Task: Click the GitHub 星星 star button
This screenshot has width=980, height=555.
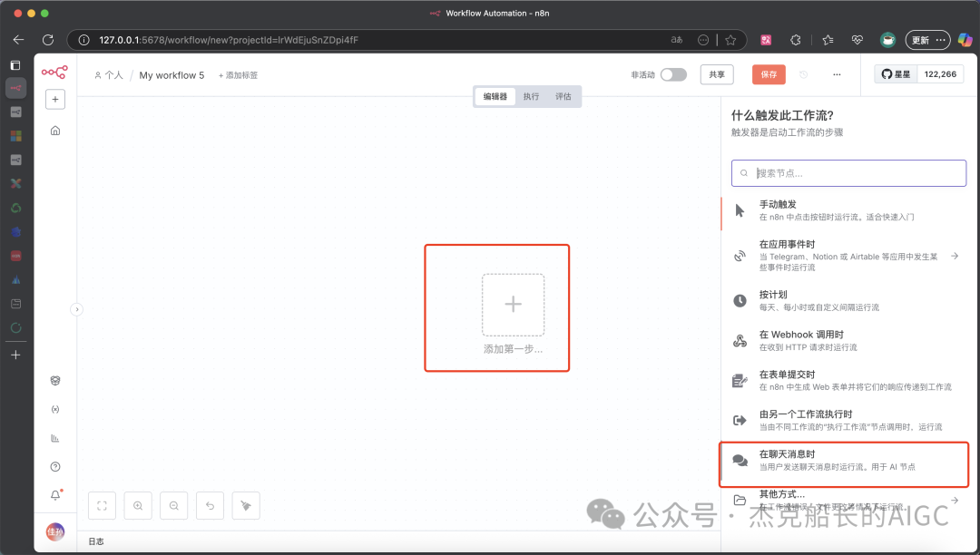Action: [x=896, y=74]
